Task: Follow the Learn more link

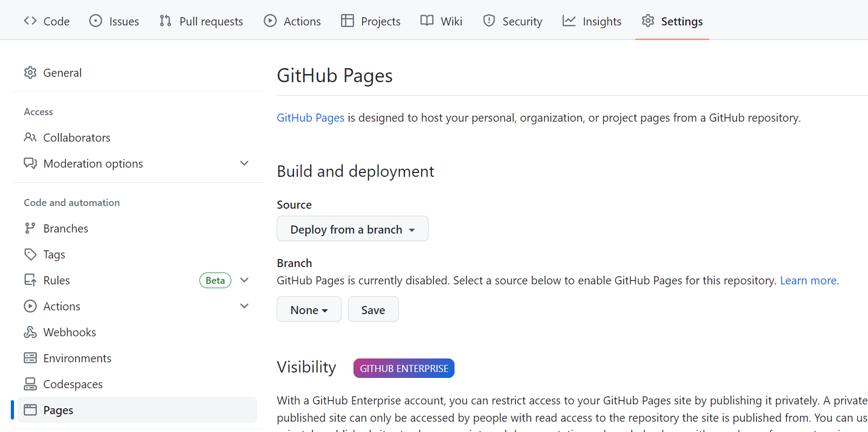Action: tap(808, 281)
